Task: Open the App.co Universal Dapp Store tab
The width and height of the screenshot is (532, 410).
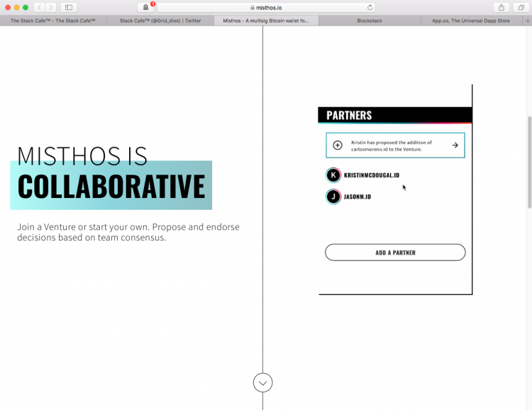Action: click(471, 21)
